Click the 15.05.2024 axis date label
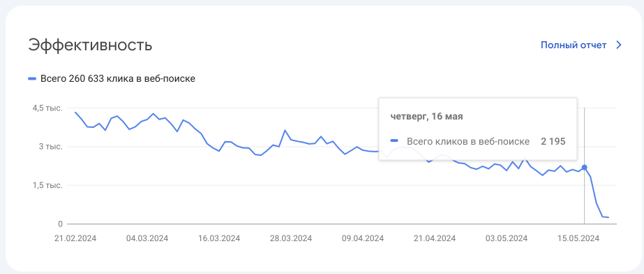Image resolution: width=644 pixels, height=274 pixels. pos(578,238)
